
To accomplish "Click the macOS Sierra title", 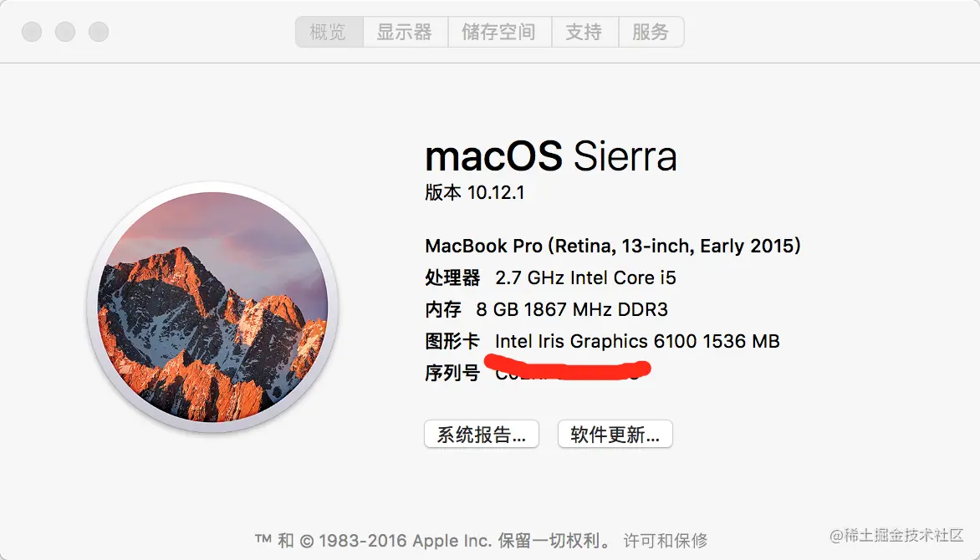I will (x=550, y=156).
